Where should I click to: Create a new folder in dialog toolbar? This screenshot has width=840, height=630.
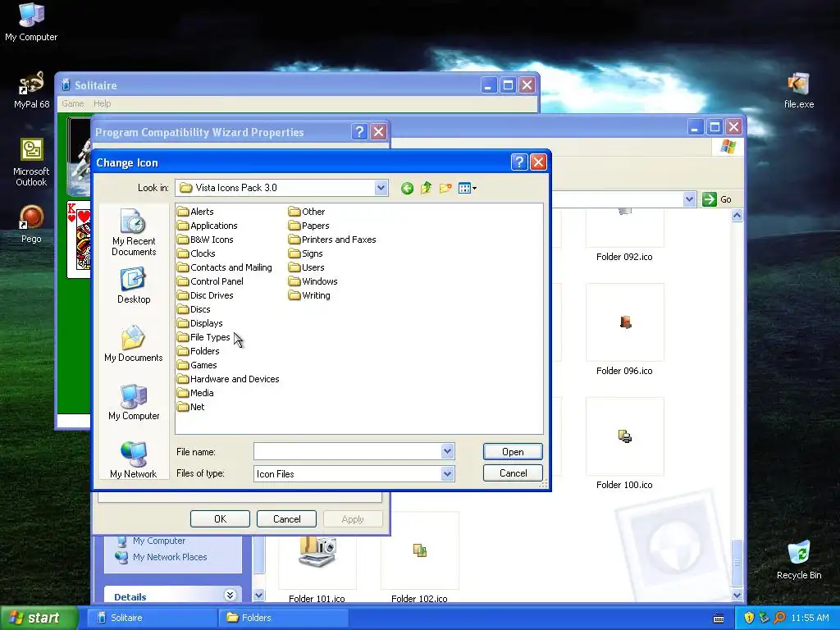tap(445, 188)
